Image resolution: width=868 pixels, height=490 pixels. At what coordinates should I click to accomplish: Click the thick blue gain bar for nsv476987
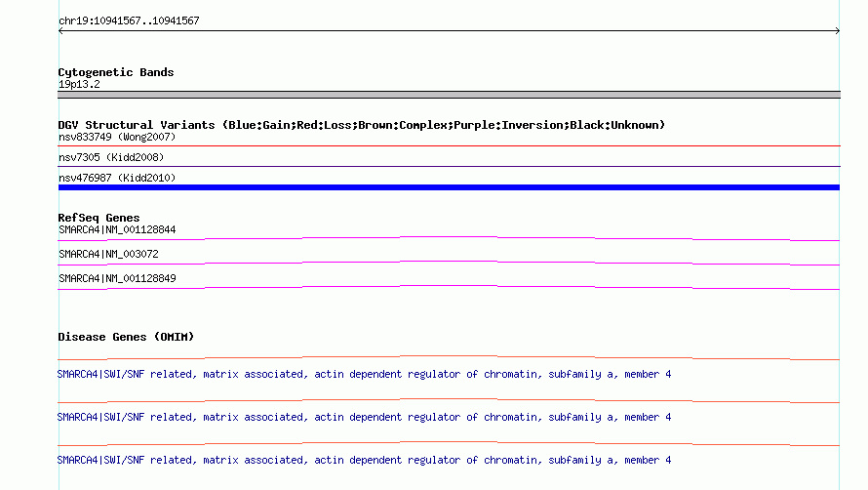(449, 187)
